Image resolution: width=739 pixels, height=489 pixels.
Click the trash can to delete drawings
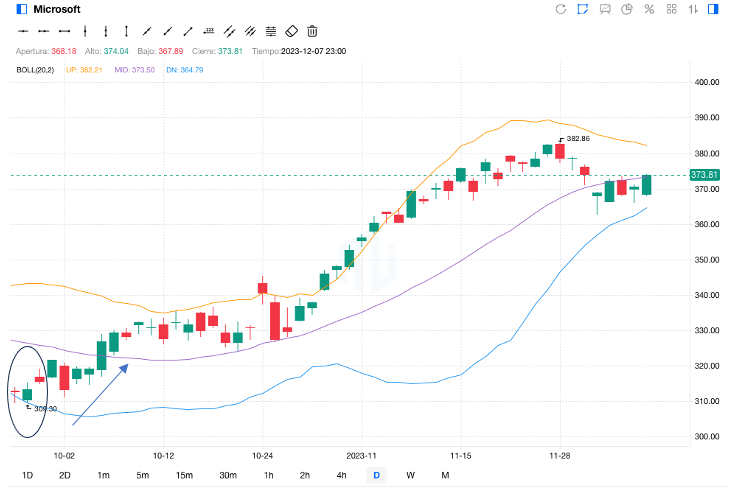click(x=313, y=32)
